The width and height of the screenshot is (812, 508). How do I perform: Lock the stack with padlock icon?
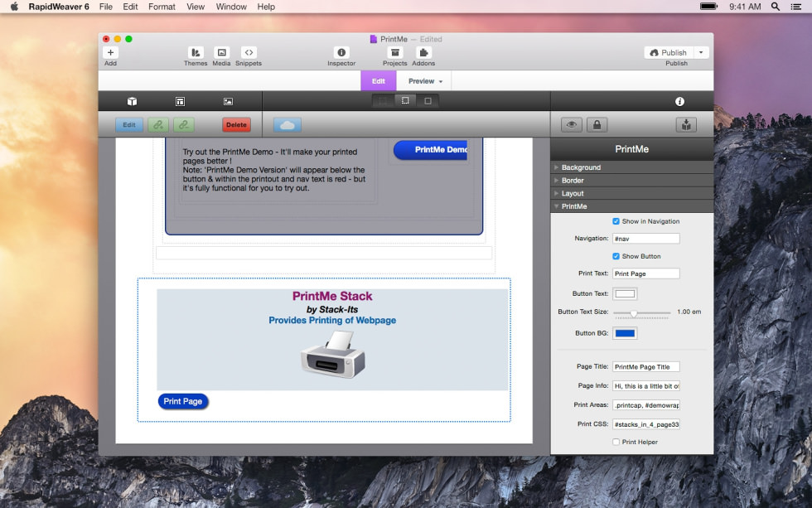[597, 125]
